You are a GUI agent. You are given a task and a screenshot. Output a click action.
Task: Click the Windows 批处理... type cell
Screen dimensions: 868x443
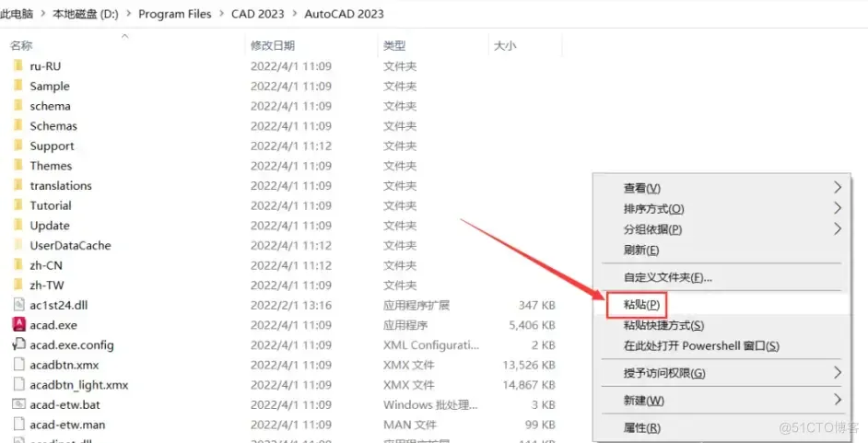click(x=430, y=404)
